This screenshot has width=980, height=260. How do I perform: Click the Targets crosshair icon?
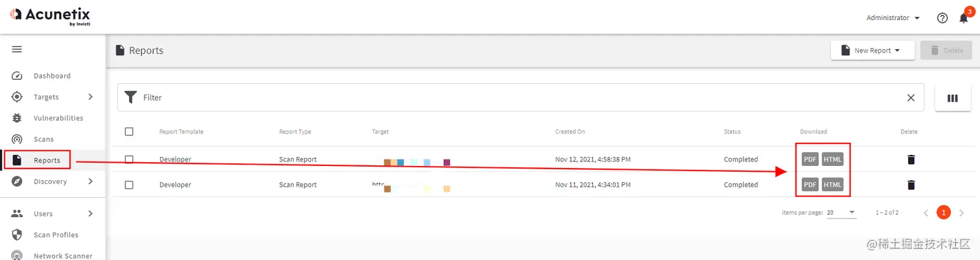click(17, 97)
